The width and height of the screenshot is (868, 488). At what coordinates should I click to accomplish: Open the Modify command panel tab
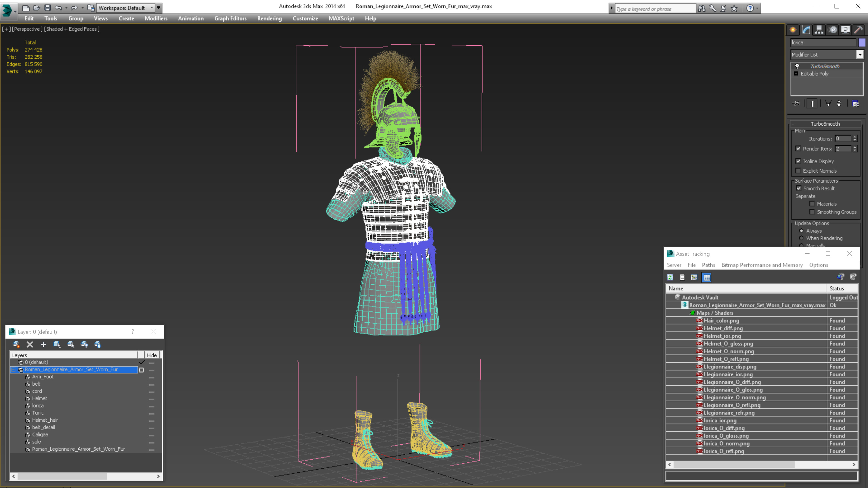point(806,30)
